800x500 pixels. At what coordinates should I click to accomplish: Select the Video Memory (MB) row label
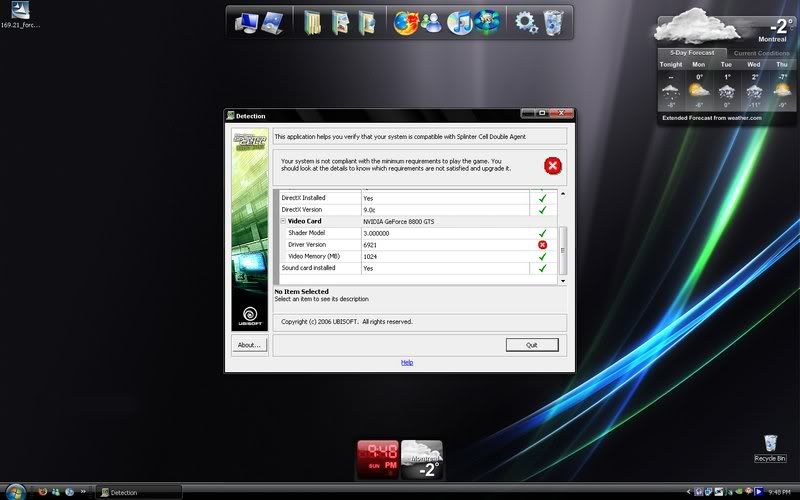point(314,256)
